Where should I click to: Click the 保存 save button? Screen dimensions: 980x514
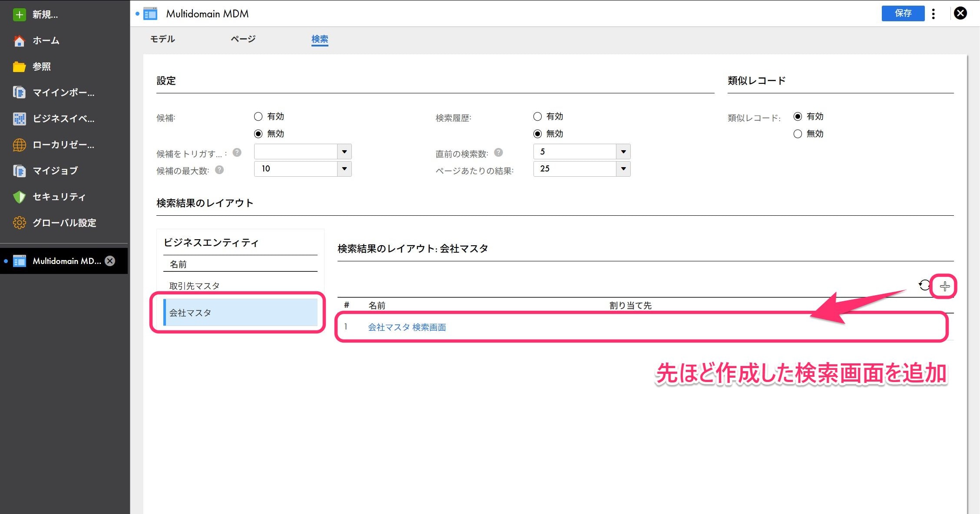pyautogui.click(x=903, y=13)
